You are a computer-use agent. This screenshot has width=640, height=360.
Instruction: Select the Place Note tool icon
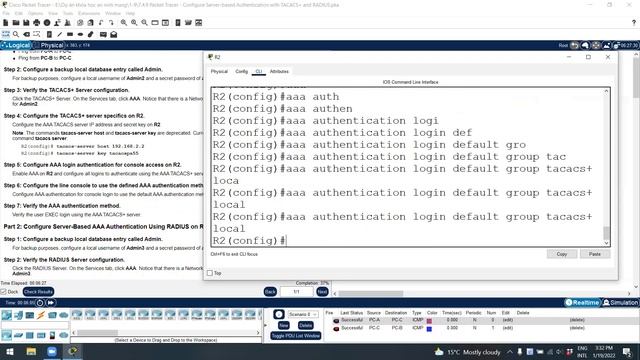tap(49, 34)
